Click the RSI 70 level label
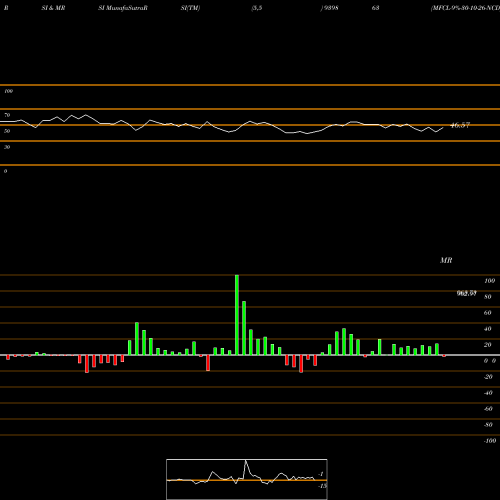Viewport: 500px width, 500px height. coord(7,115)
